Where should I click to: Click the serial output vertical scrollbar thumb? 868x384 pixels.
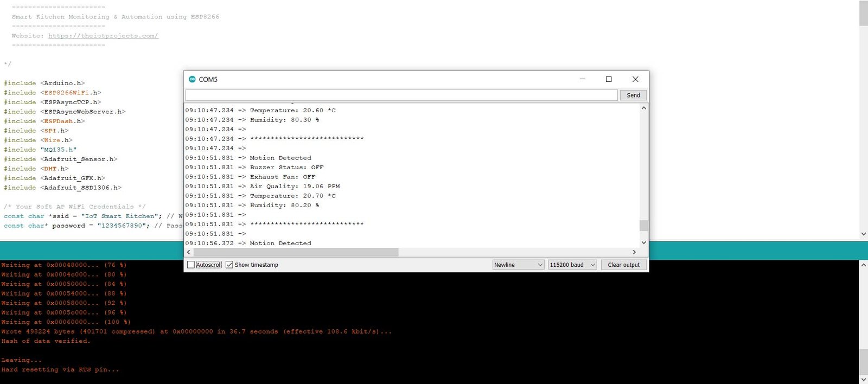tap(643, 225)
